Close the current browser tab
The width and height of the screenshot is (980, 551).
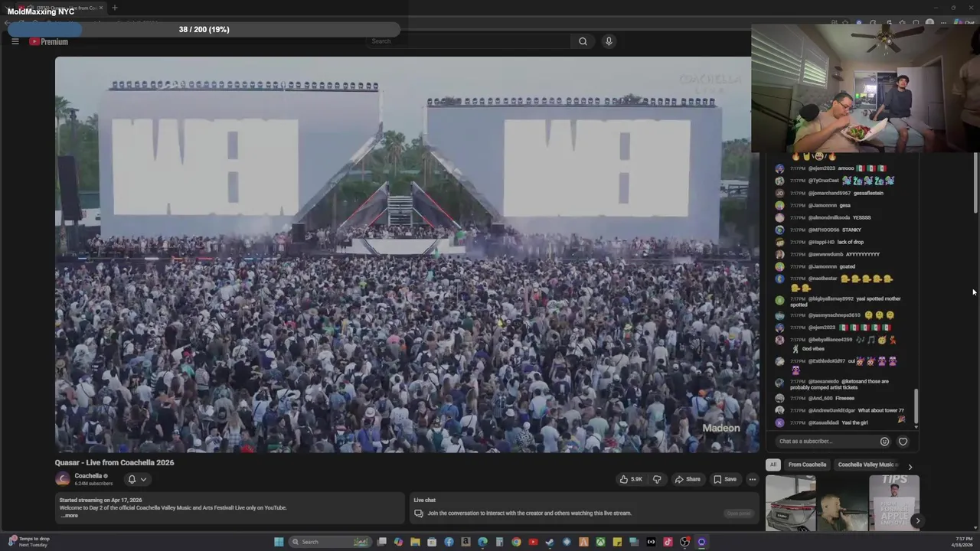click(x=100, y=8)
